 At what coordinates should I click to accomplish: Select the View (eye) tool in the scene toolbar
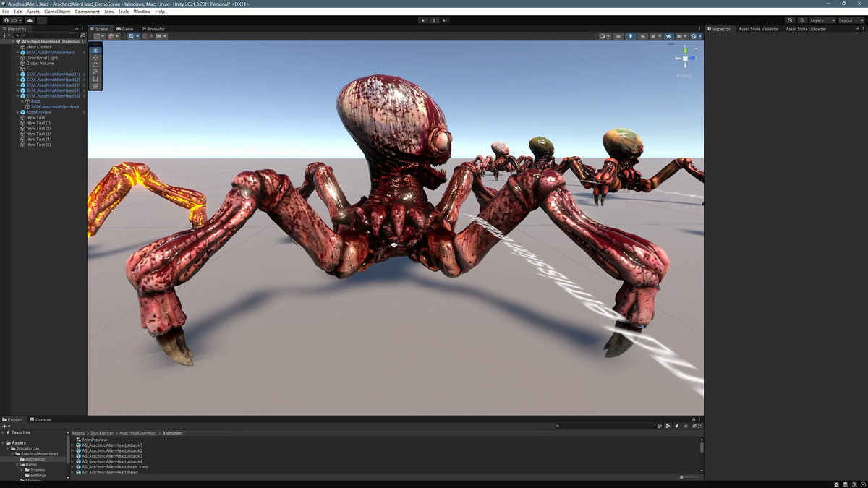click(95, 51)
